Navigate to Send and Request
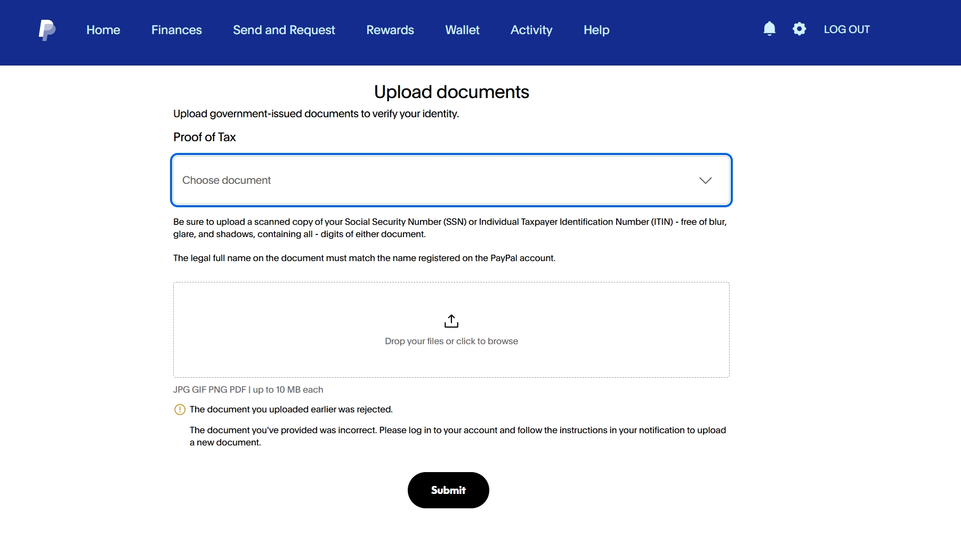Screen dimensions: 961x560 coord(284,30)
